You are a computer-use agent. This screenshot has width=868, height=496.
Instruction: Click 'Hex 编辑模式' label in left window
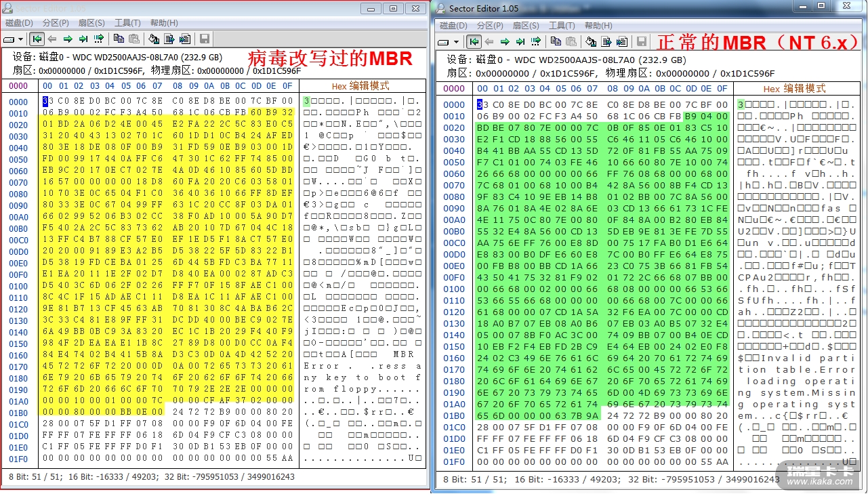360,86
